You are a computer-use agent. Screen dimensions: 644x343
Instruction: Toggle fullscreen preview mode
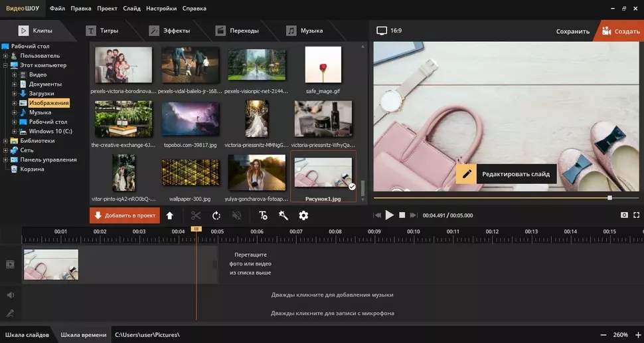point(637,215)
